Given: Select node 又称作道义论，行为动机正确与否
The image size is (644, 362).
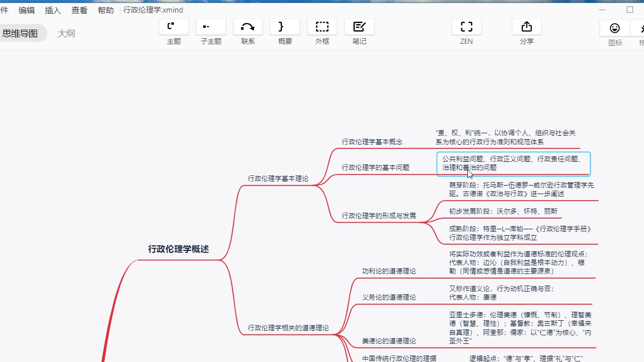Looking at the screenshot, I should (x=502, y=293).
